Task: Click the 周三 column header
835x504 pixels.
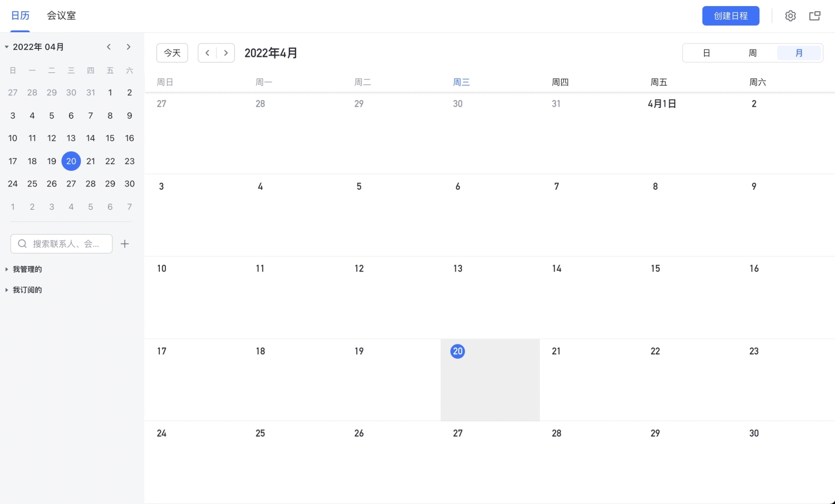Action: (461, 82)
